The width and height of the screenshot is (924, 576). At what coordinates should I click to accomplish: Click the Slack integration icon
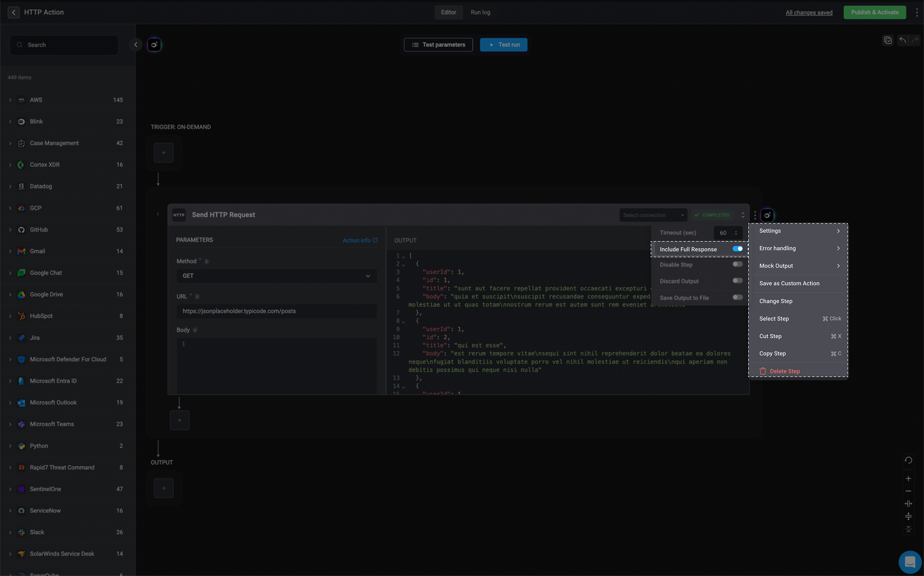tap(22, 532)
